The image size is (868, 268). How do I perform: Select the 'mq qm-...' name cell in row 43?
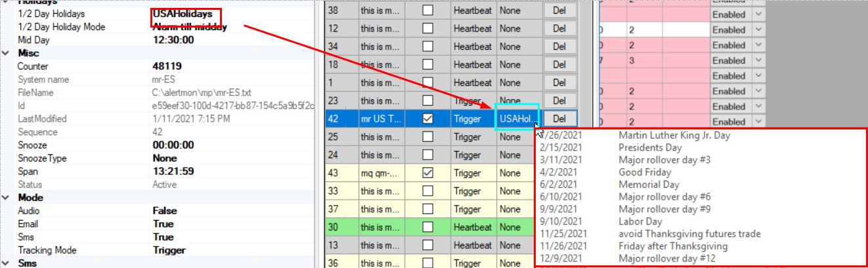[x=380, y=173]
